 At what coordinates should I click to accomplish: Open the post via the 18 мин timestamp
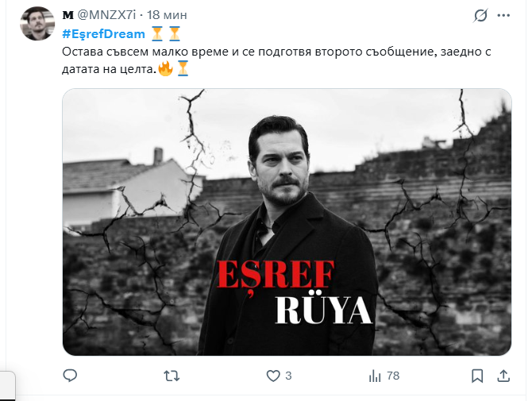tap(167, 15)
